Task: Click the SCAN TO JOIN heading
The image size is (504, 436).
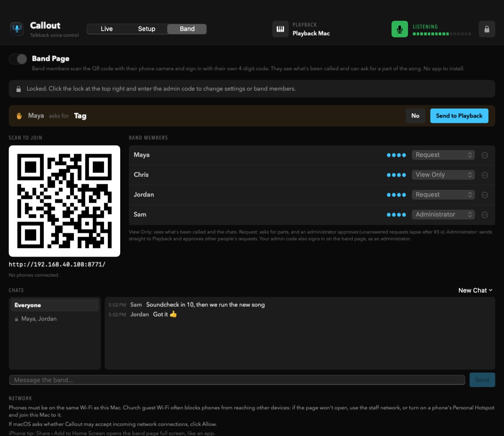Action: click(26, 138)
